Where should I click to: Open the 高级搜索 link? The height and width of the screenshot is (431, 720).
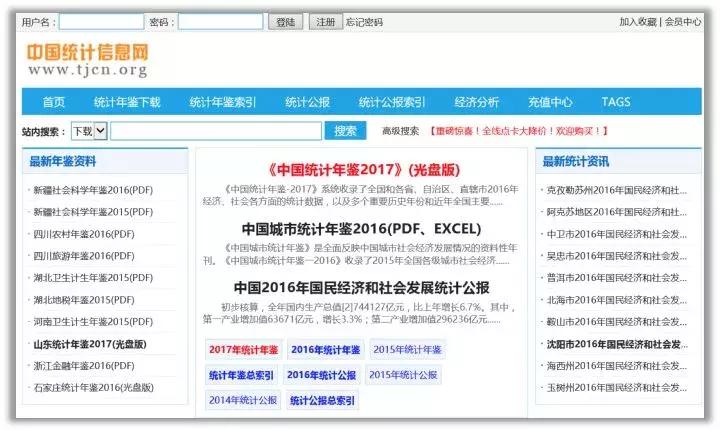400,131
